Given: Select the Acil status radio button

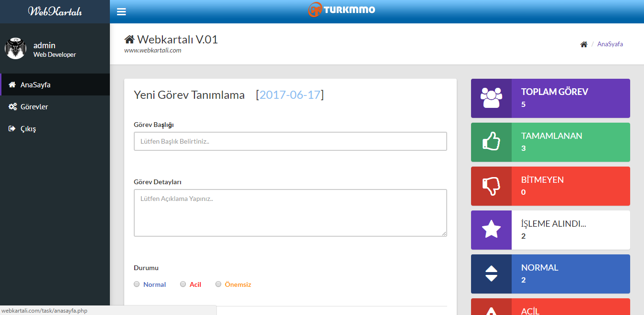Looking at the screenshot, I should [x=183, y=284].
